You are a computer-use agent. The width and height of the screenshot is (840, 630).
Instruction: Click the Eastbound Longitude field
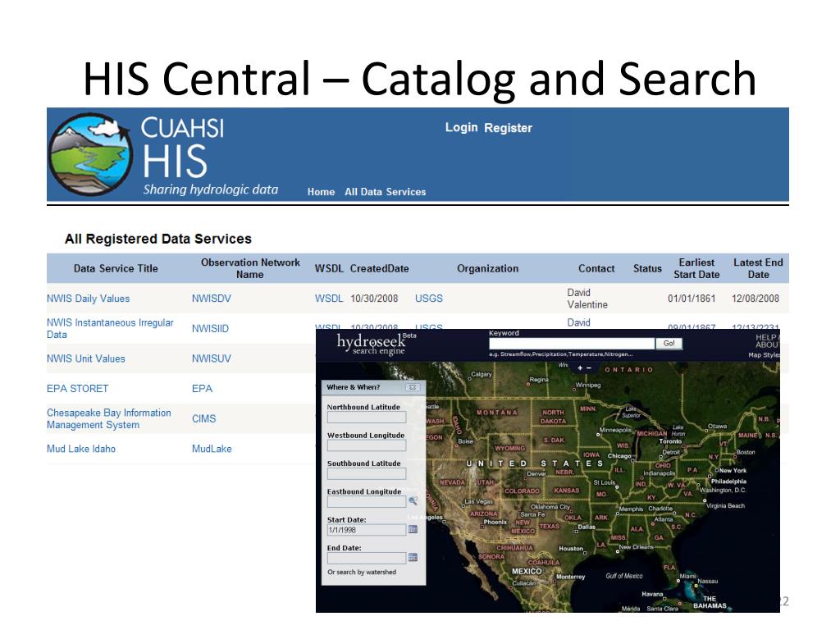click(367, 501)
